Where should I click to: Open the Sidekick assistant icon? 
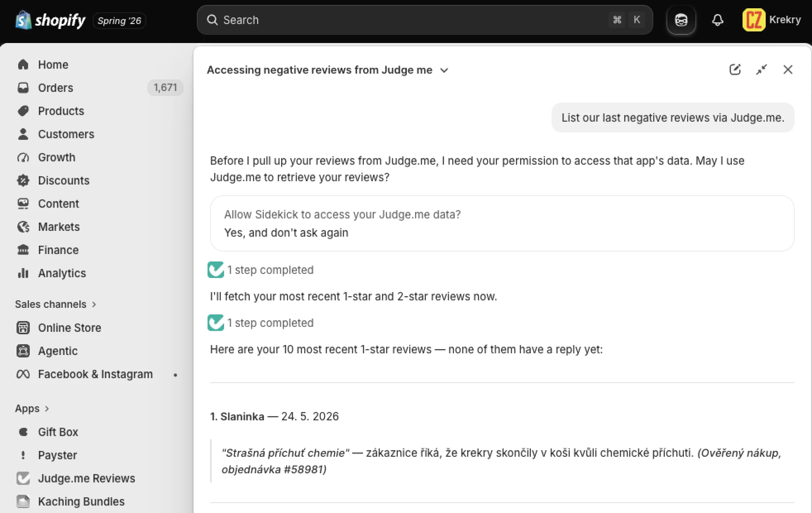coord(681,20)
